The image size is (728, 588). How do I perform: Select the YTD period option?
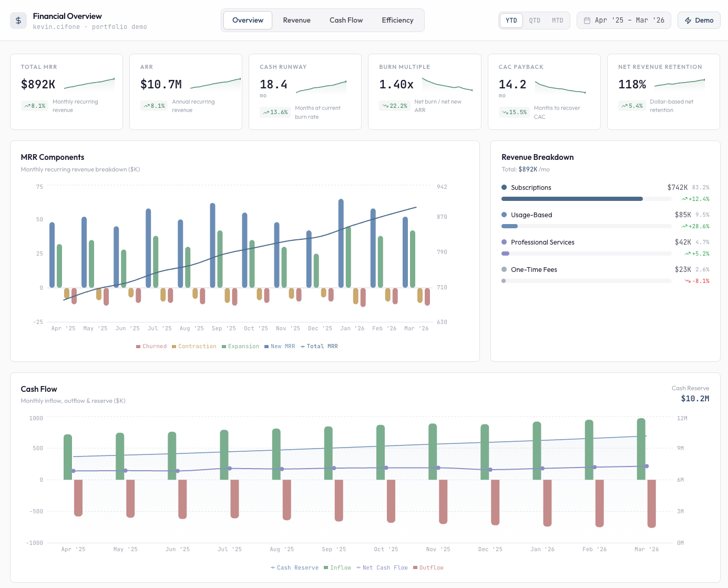[511, 21]
